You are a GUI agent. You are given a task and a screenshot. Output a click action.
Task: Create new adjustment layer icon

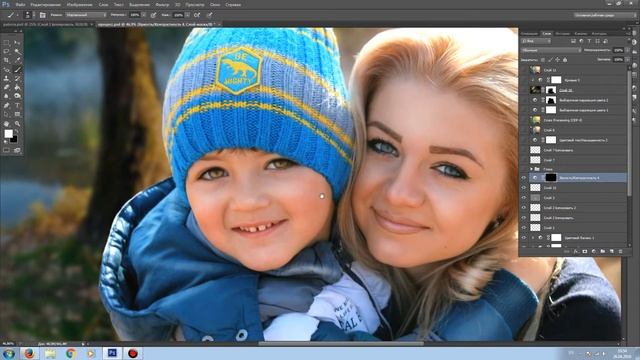(593, 251)
